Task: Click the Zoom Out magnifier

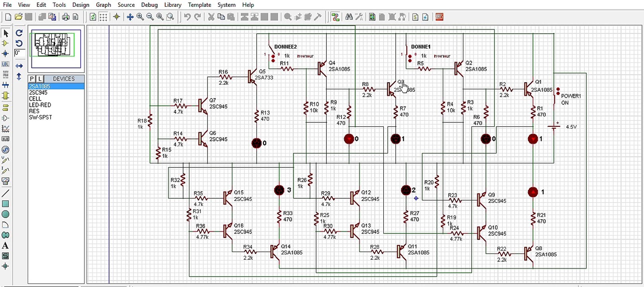Action: (x=150, y=17)
